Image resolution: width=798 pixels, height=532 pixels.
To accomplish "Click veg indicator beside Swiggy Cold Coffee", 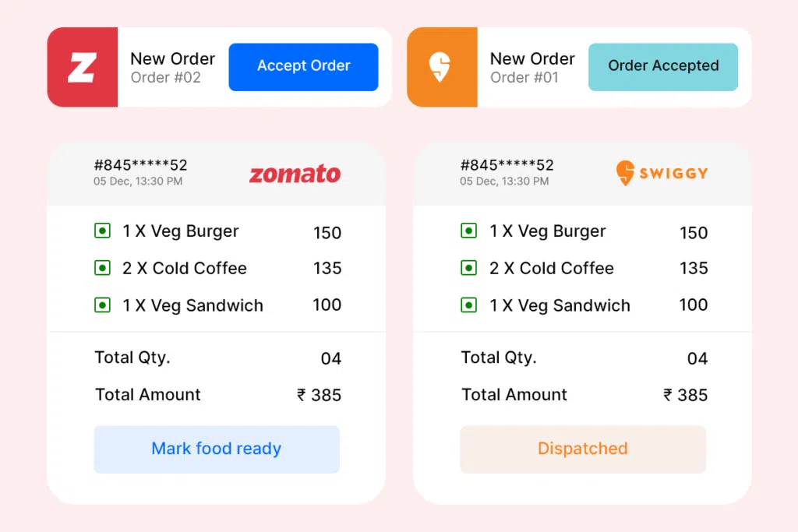I will [468, 268].
